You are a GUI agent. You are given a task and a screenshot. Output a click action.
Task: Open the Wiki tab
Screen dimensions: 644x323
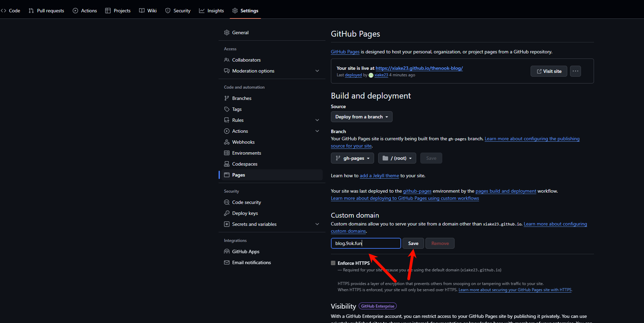(148, 11)
